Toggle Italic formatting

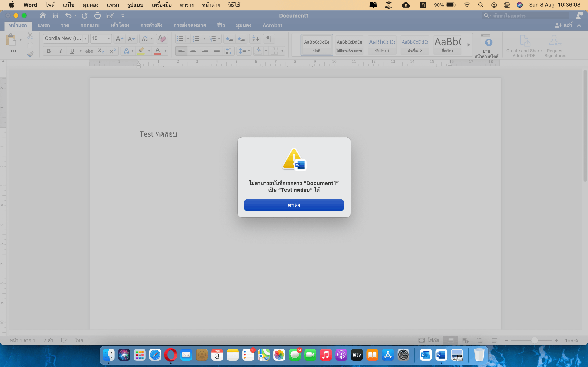(x=60, y=51)
